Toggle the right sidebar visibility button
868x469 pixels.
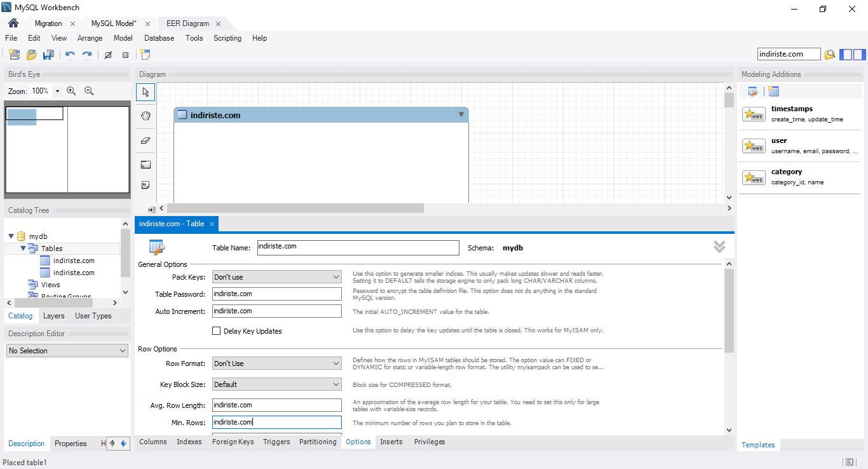pyautogui.click(x=860, y=55)
